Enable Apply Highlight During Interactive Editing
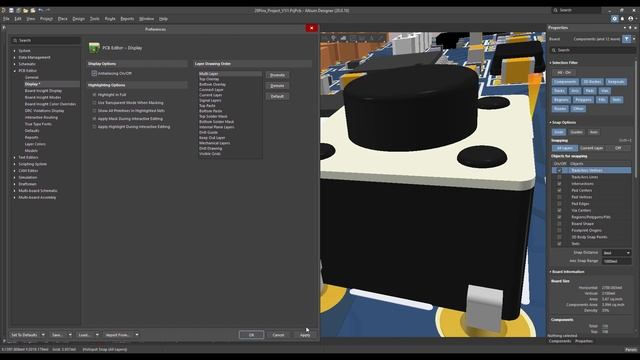Screen dimensions: 640x360 94,127
